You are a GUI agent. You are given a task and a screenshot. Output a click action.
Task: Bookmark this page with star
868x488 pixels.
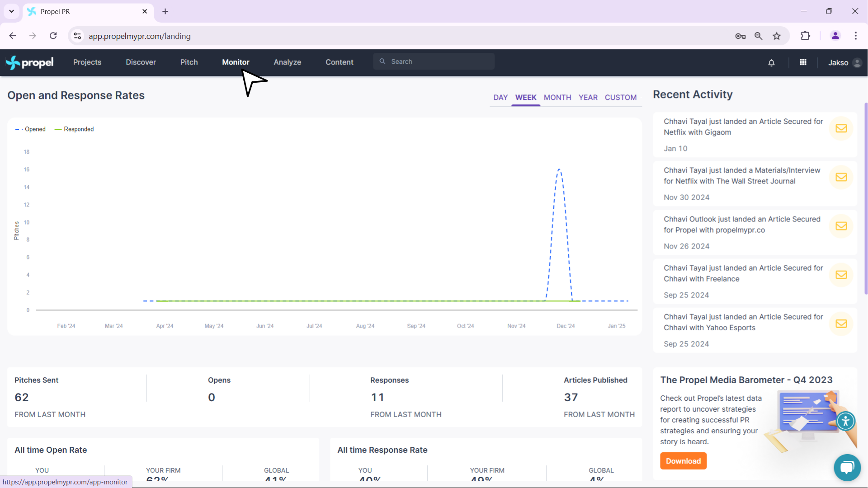(777, 36)
